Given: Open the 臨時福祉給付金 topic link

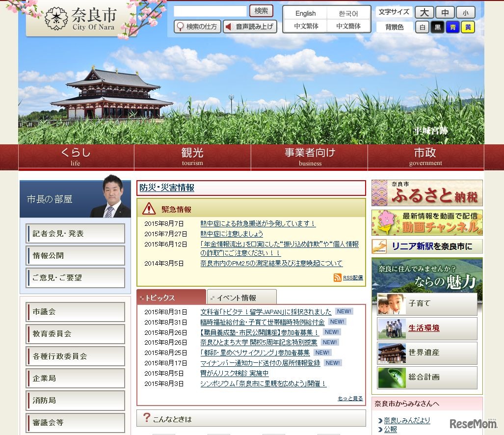Looking at the screenshot, I should pyautogui.click(x=263, y=322).
